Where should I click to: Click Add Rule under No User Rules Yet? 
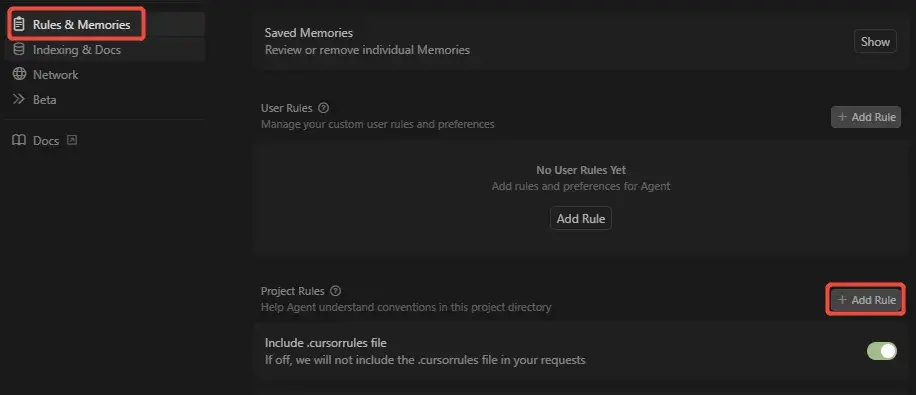(581, 218)
